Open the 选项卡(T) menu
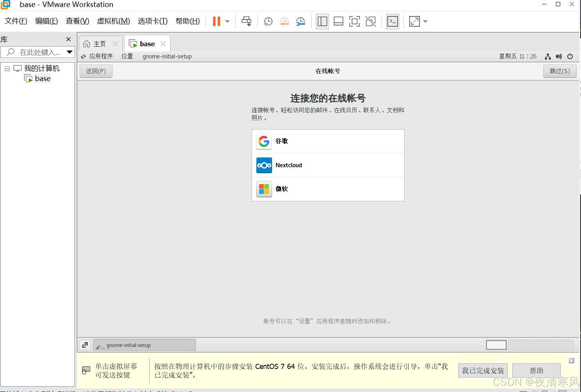The height and width of the screenshot is (392, 581). click(153, 21)
